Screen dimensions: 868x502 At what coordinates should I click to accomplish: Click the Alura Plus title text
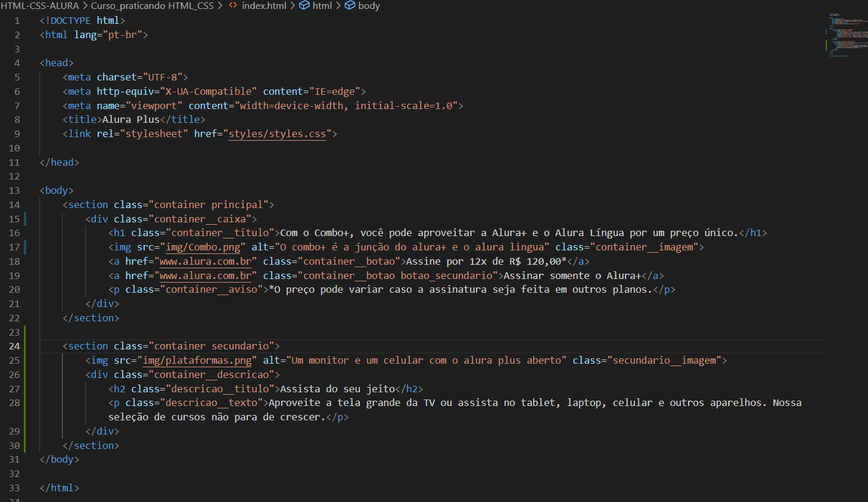tap(131, 120)
